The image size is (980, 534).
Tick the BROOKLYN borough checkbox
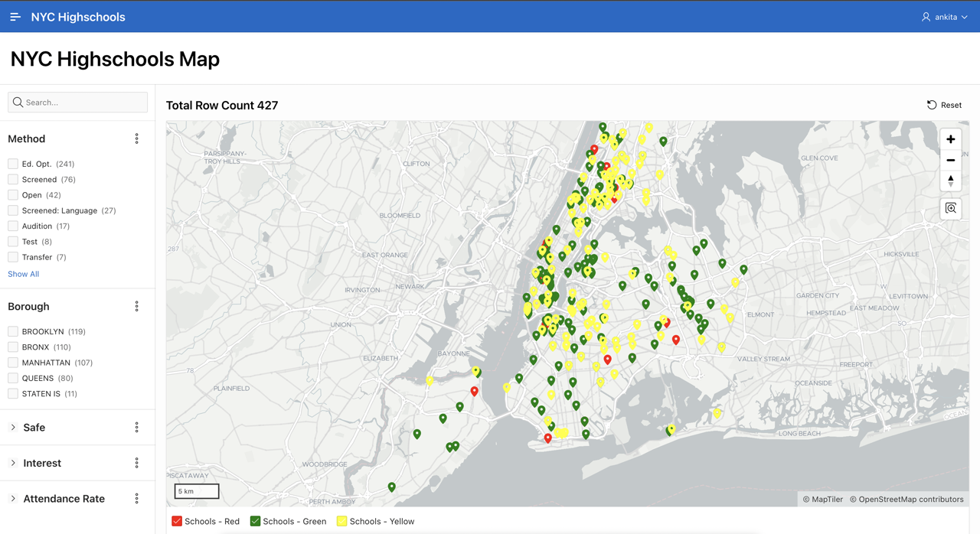[13, 331]
